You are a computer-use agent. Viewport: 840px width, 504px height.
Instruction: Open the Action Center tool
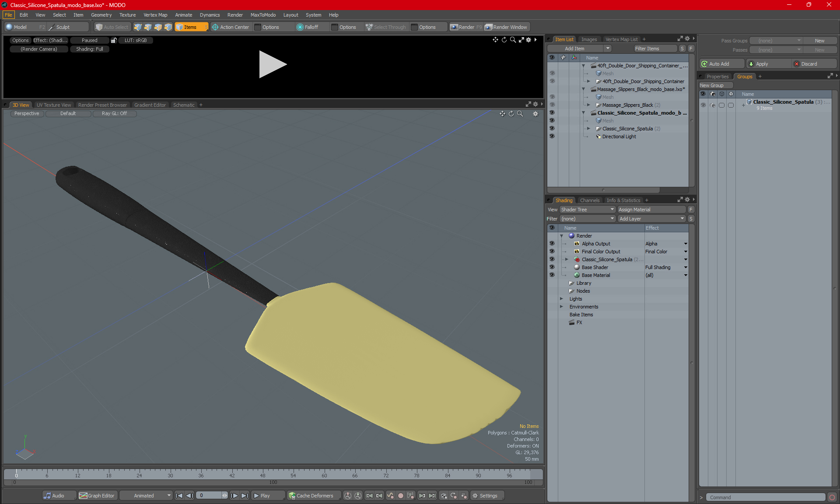[231, 27]
